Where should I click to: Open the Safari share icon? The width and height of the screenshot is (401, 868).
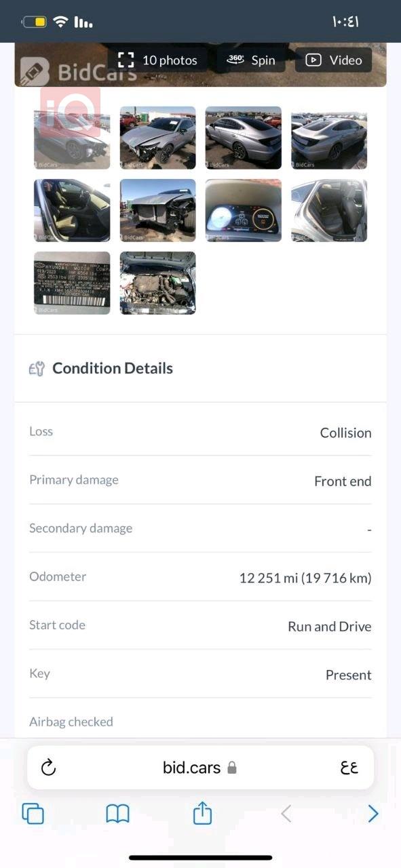click(x=201, y=813)
